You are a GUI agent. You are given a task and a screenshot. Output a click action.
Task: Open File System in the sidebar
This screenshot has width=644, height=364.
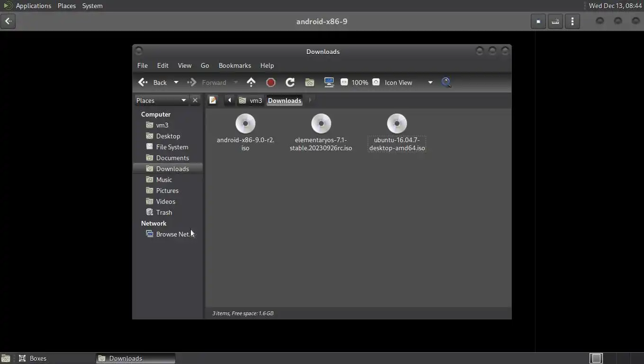[168, 147]
